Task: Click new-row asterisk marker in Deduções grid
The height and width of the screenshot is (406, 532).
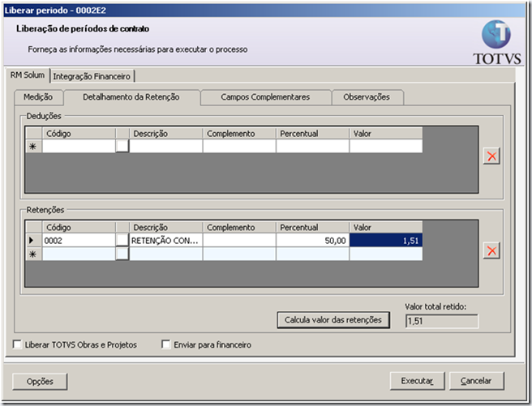Action: (x=33, y=147)
